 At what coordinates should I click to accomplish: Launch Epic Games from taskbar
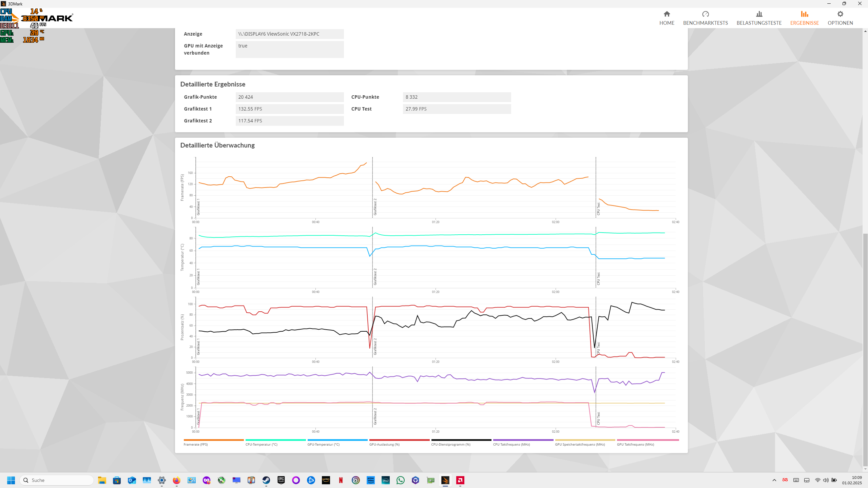281,480
